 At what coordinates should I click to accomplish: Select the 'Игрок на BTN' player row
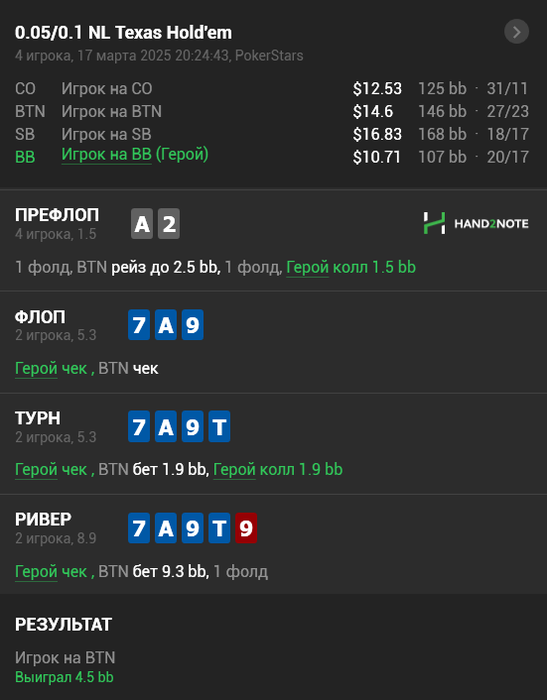point(272,111)
